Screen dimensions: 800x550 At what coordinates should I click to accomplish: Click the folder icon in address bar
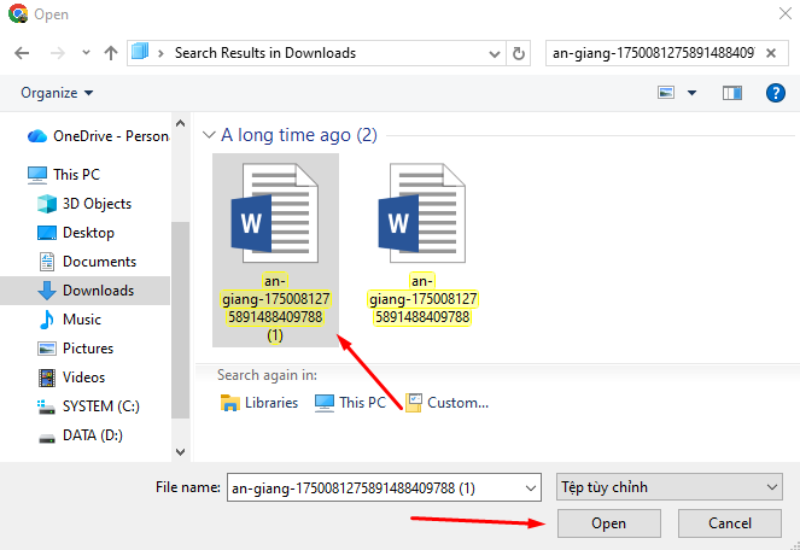click(x=140, y=52)
